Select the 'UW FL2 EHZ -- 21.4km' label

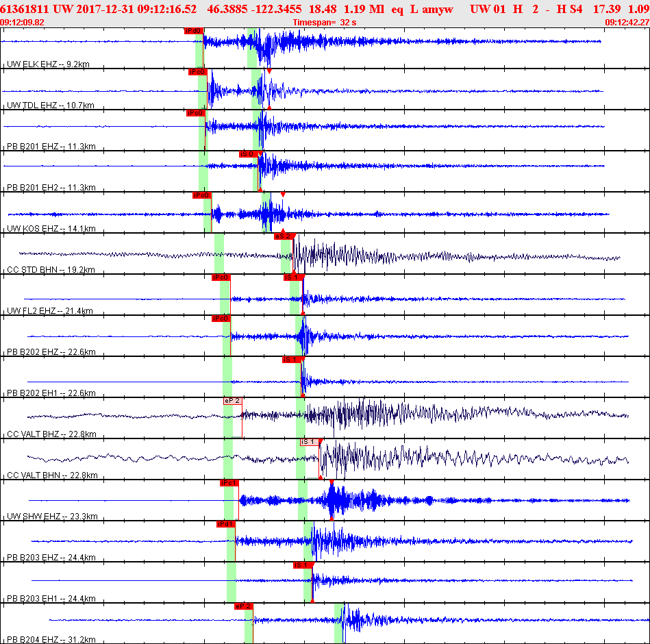pos(50,310)
